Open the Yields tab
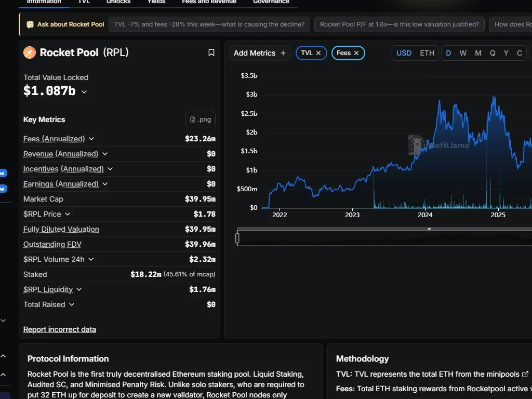This screenshot has width=532, height=399. tap(156, 2)
